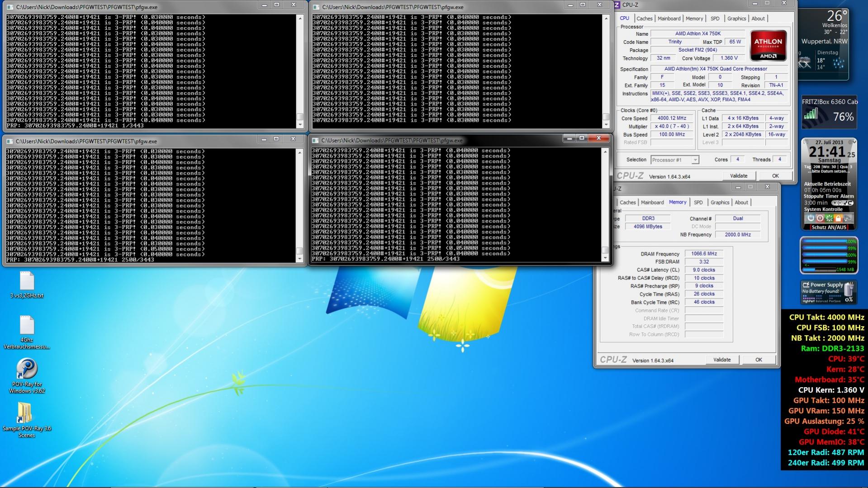Image resolution: width=868 pixels, height=488 pixels.
Task: Click the DRAM Frequency value '1066.6 MHz'
Action: point(704,254)
